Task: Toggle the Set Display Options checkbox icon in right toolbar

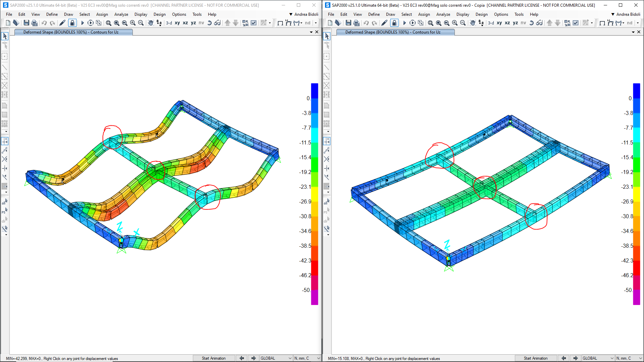Action: (x=576, y=23)
